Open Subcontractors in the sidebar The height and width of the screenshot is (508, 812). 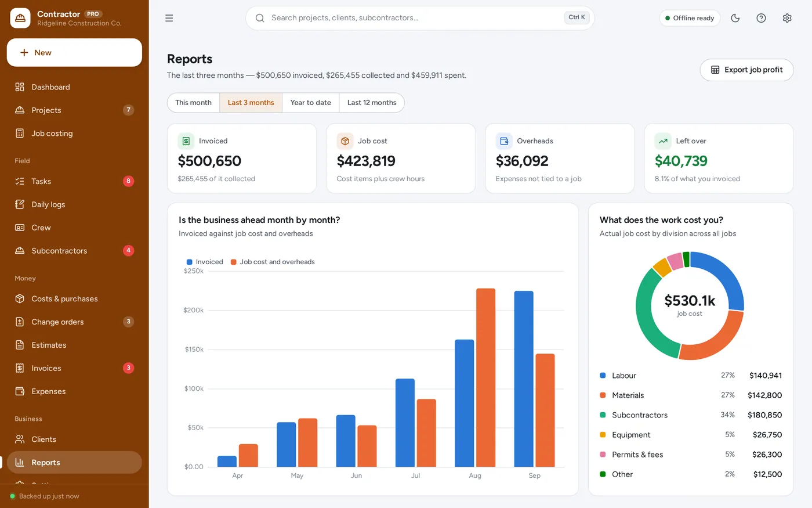74,251
